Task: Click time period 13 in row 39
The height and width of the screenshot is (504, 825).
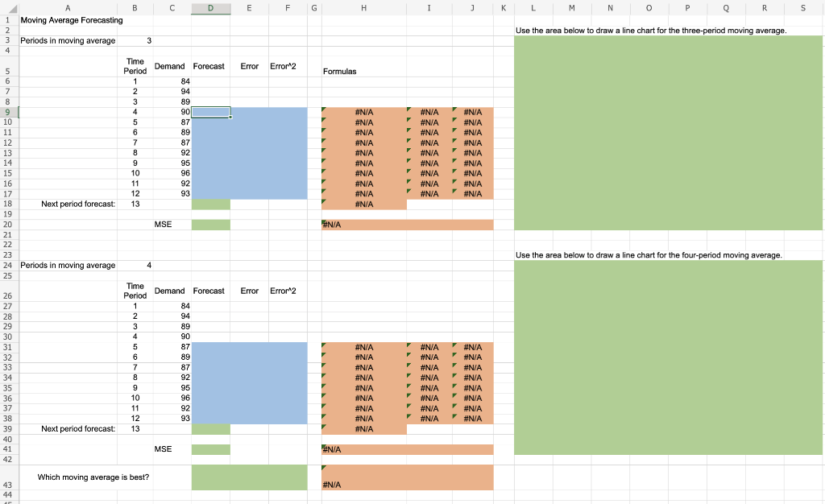Action: coord(135,429)
